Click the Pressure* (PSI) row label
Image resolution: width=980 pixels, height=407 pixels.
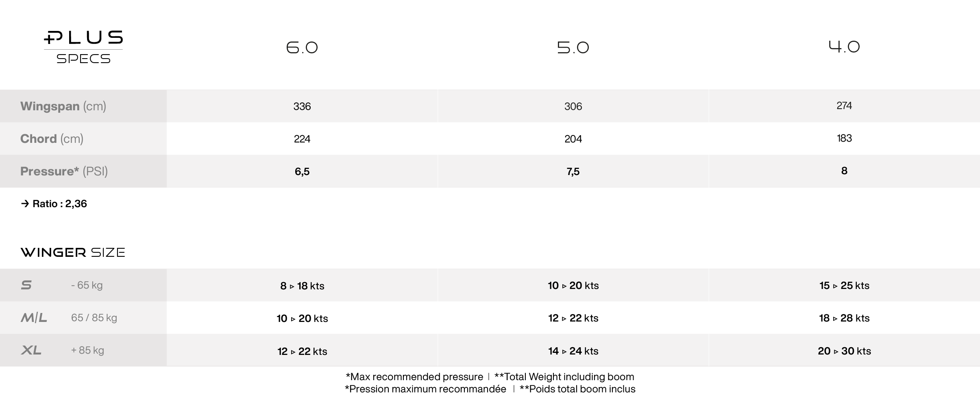pos(64,171)
